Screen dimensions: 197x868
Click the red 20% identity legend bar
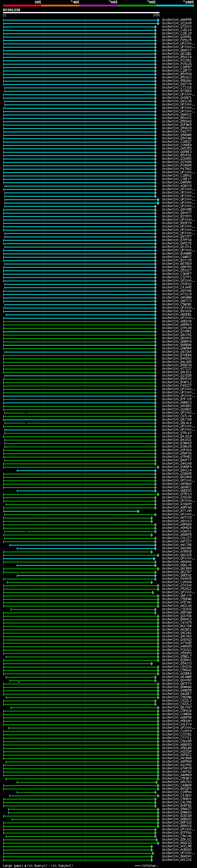click(22, 6)
